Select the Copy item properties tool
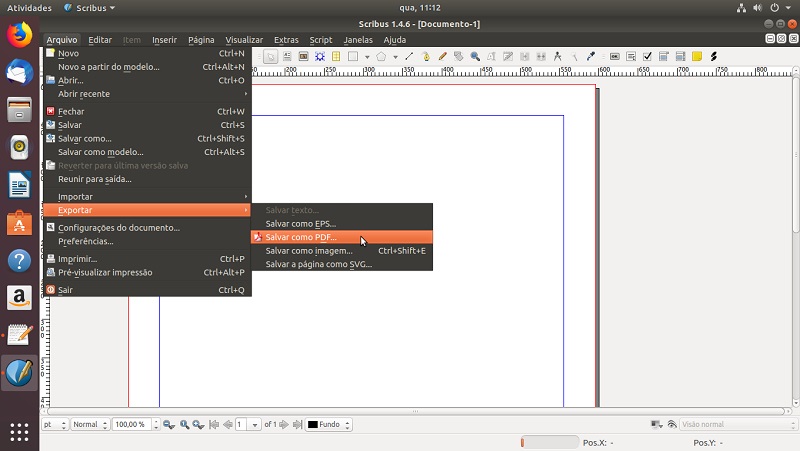Screen dimensions: 800x451 click(574, 57)
